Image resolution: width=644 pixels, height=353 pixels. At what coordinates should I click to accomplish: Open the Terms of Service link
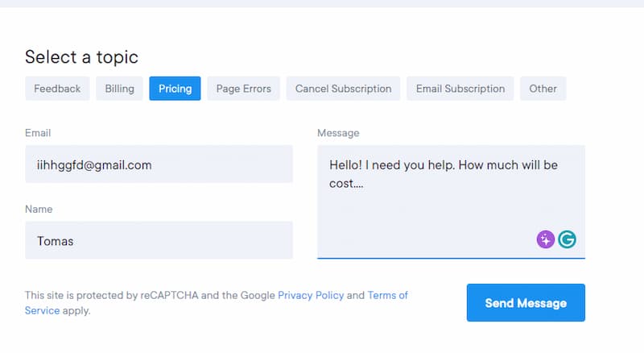coord(388,296)
